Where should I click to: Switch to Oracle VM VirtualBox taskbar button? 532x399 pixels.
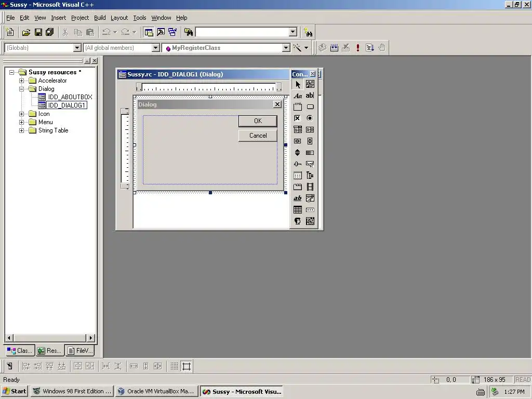(156, 391)
